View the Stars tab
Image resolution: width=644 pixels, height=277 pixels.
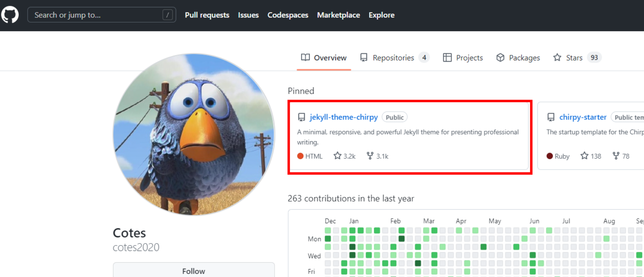pos(577,58)
